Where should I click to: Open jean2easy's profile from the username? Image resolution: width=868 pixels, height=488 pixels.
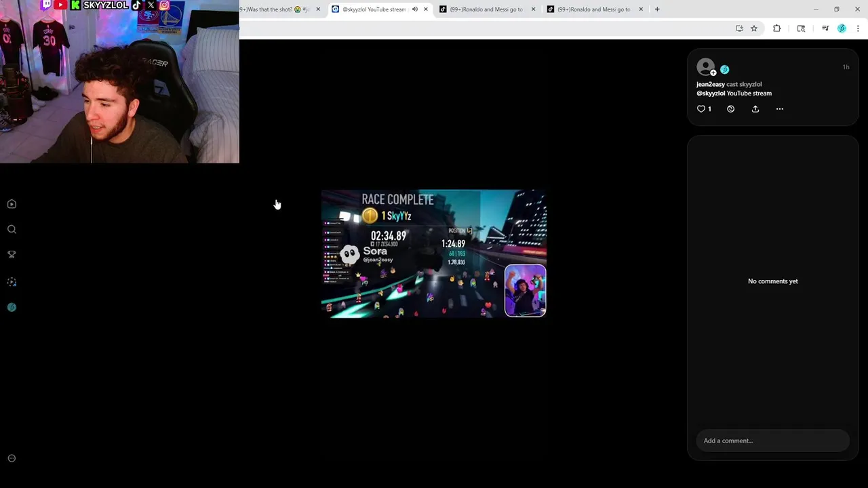pos(710,84)
